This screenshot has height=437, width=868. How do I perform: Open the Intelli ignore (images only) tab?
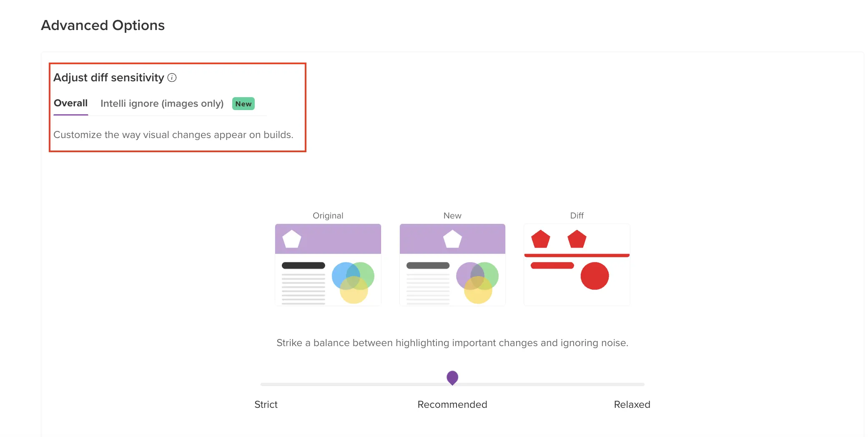click(162, 103)
